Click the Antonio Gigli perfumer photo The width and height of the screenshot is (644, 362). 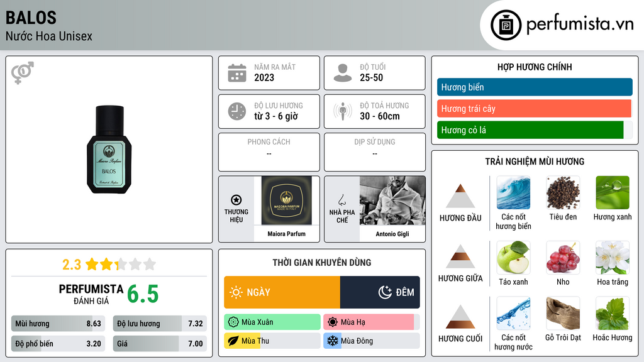pyautogui.click(x=392, y=200)
